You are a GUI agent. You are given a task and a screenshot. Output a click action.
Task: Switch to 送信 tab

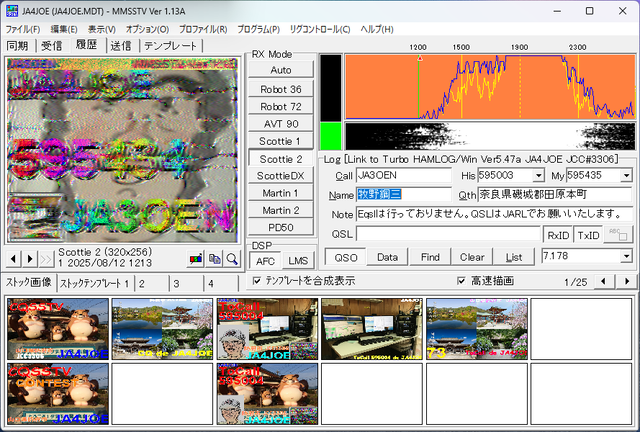click(121, 46)
